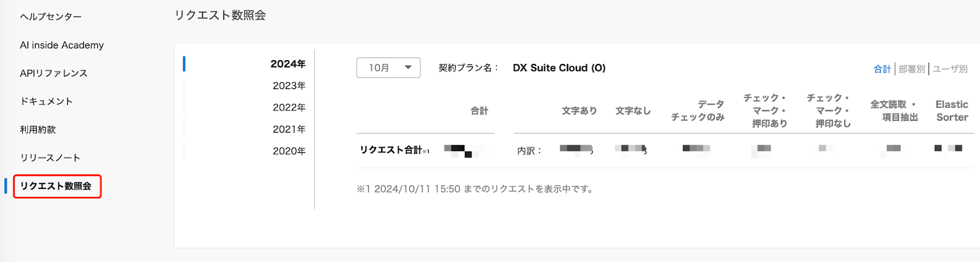This screenshot has width=980, height=262.
Task: Select 2022年 in year list
Action: tap(289, 107)
